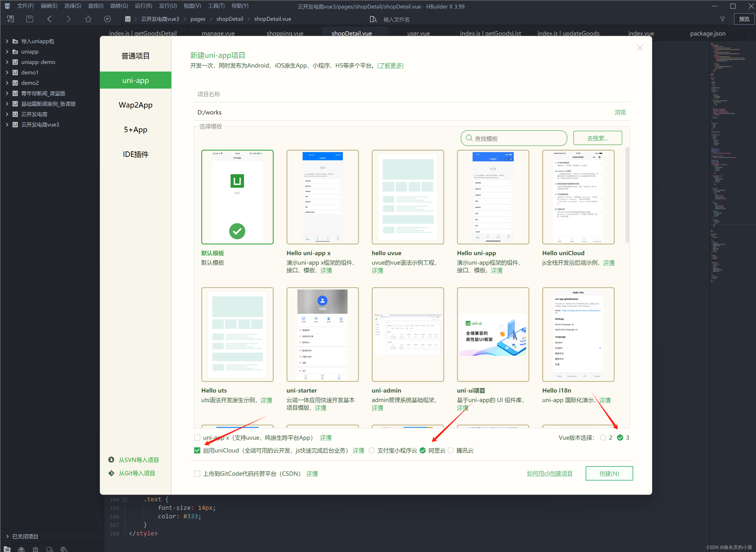Click the SVN import icon

point(111,460)
